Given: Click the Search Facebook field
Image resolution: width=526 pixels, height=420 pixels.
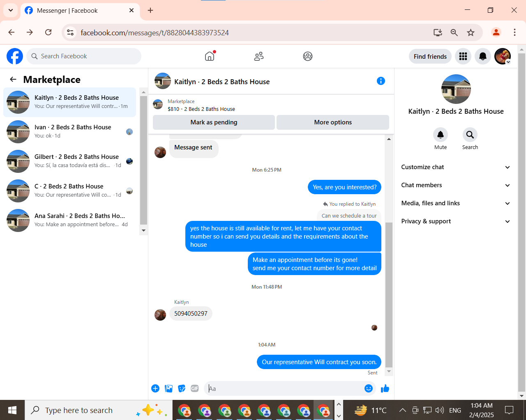Looking at the screenshot, I should coord(84,56).
